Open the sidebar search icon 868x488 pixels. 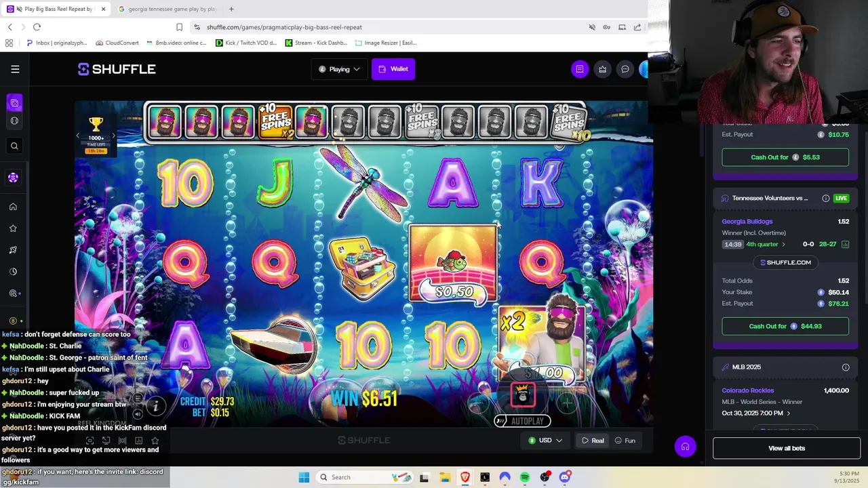[14, 146]
